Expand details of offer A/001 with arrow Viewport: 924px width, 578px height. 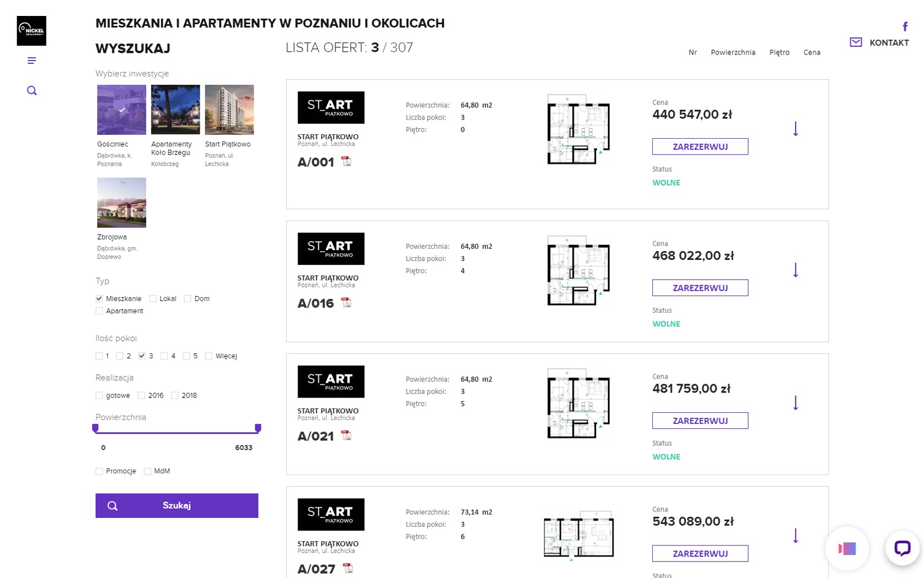tap(795, 129)
